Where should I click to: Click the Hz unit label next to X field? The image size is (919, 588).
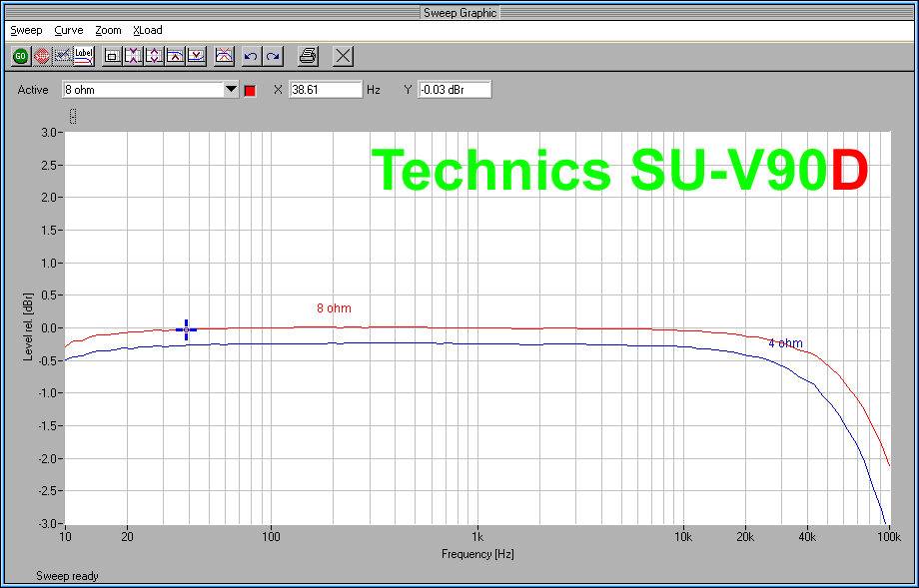pos(374,90)
